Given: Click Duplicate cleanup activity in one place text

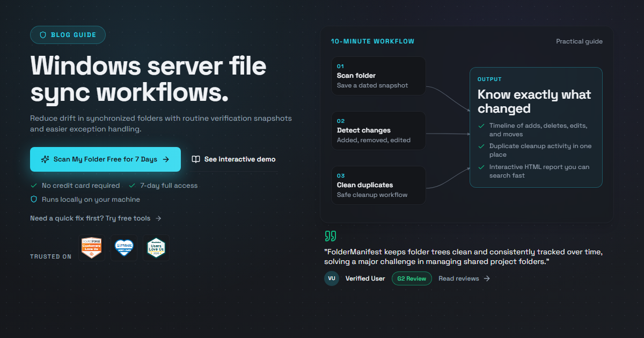Looking at the screenshot, I should 540,150.
